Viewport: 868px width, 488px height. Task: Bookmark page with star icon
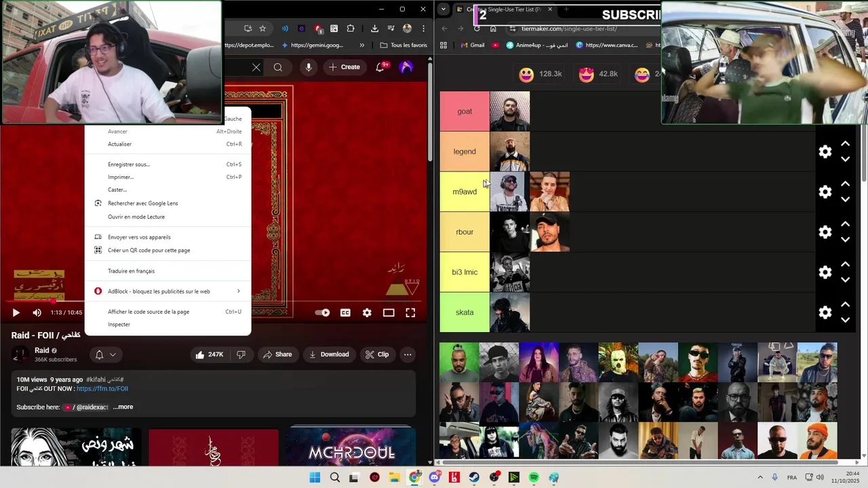tap(262, 28)
